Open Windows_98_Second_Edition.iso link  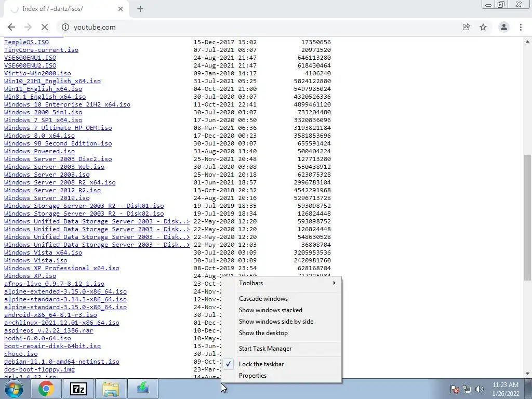click(x=58, y=143)
